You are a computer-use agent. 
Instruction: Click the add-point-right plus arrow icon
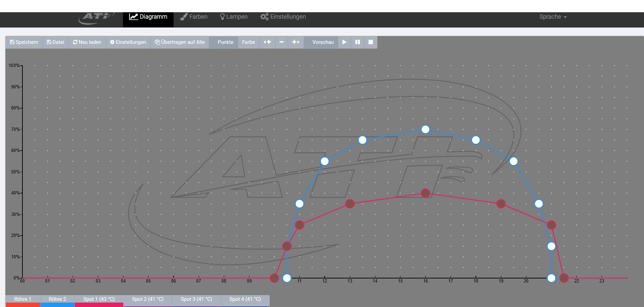(x=296, y=42)
